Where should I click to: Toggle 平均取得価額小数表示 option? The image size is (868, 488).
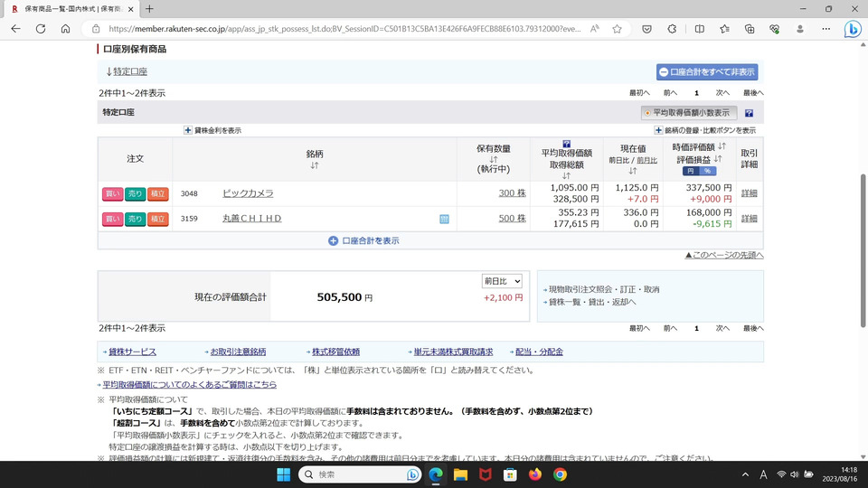pyautogui.click(x=689, y=113)
